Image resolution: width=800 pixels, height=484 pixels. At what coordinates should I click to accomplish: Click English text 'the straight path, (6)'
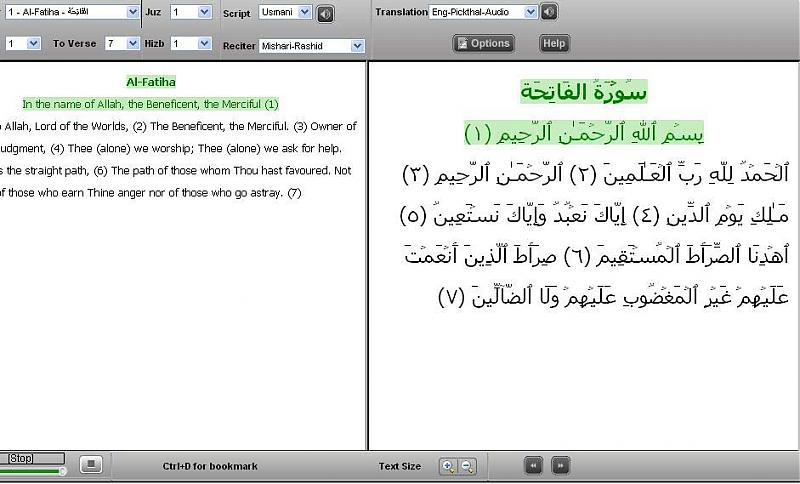[57, 171]
